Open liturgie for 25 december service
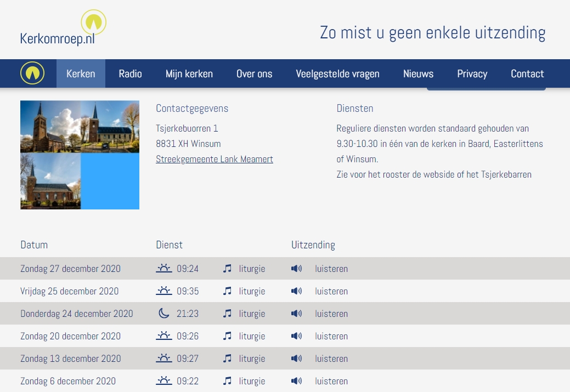Image resolution: width=570 pixels, height=392 pixels. pos(252,291)
